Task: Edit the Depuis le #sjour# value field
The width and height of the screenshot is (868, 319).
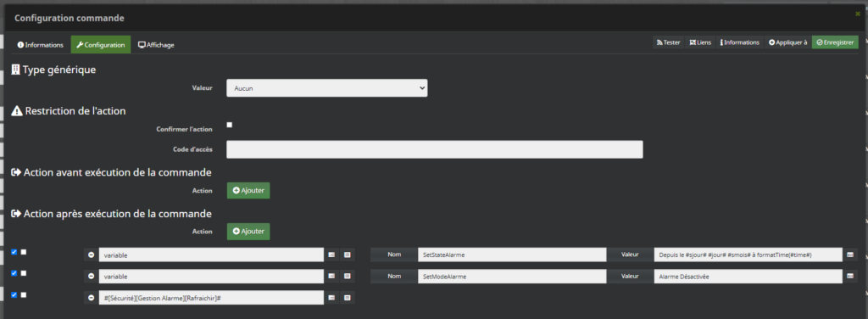Action: click(748, 255)
